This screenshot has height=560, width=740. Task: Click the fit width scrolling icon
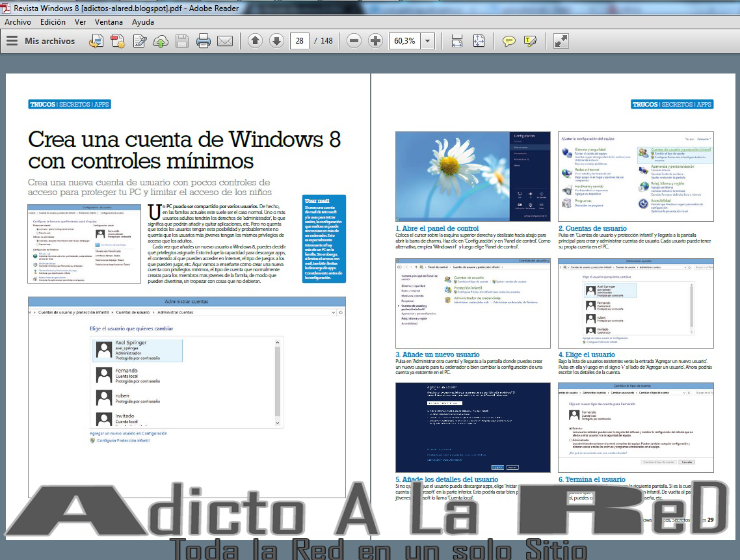(x=457, y=41)
